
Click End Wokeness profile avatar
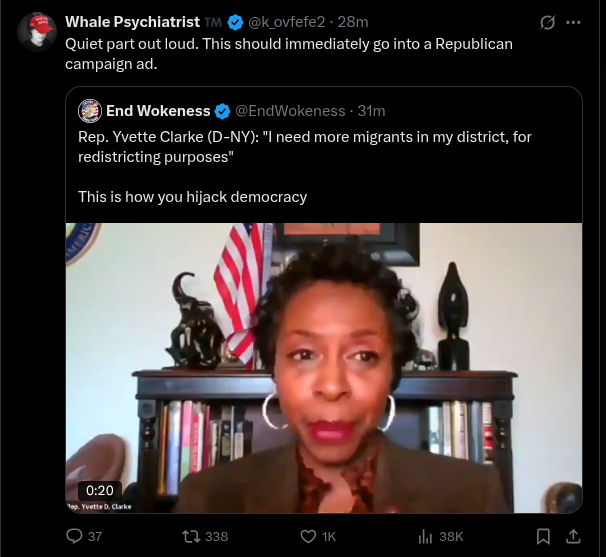(x=90, y=111)
